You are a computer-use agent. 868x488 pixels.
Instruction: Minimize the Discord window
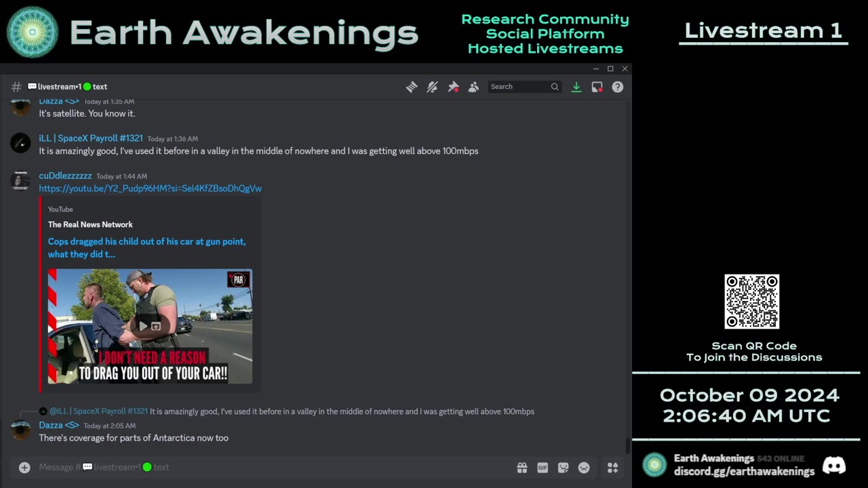(595, 68)
